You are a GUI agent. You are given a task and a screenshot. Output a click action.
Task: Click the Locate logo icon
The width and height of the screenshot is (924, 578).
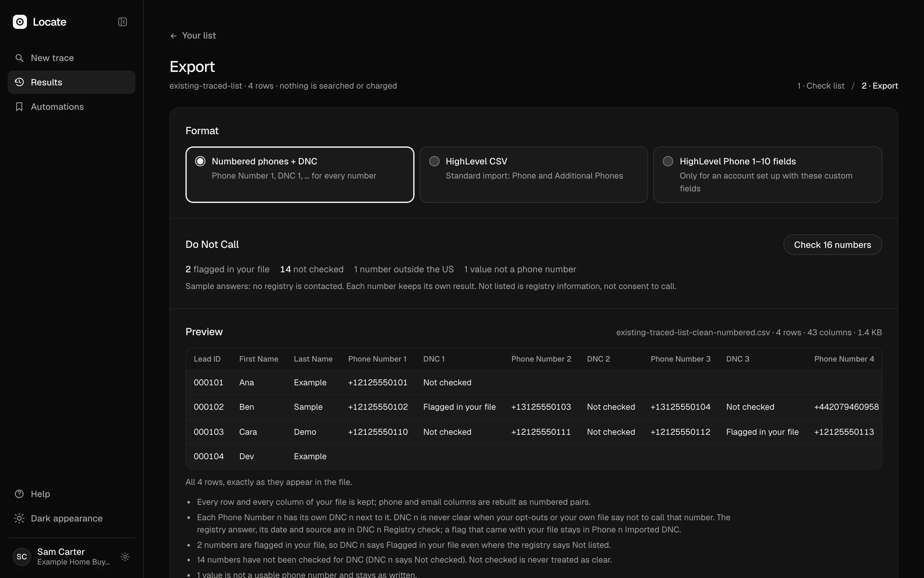[x=20, y=22]
